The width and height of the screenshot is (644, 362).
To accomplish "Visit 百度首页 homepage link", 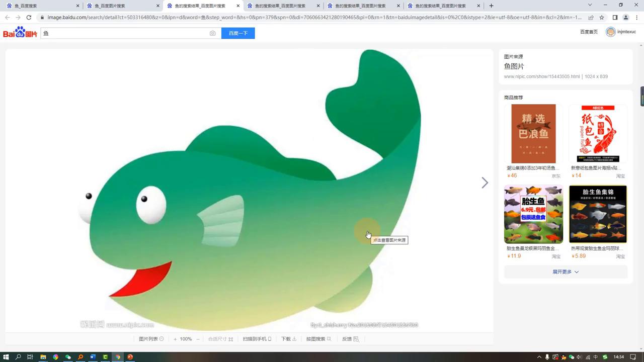I will [x=588, y=31].
